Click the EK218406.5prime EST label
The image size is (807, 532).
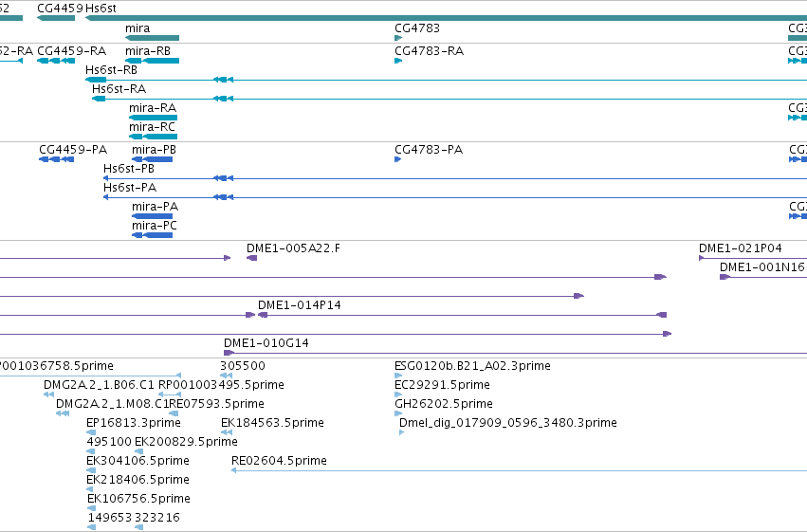point(138,480)
